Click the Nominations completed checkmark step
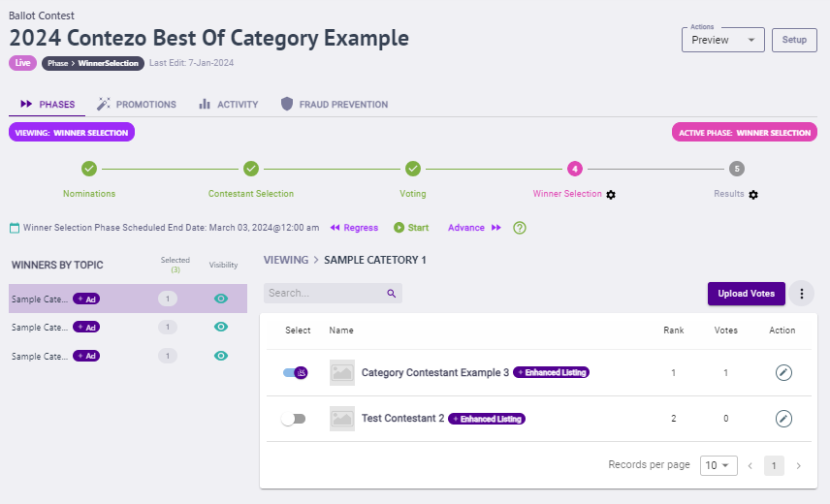830x504 pixels. (x=89, y=169)
